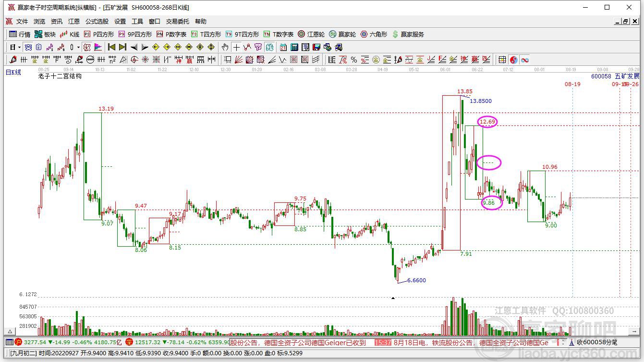Open the 设置 menu
644x362 pixels.
(x=120, y=22)
